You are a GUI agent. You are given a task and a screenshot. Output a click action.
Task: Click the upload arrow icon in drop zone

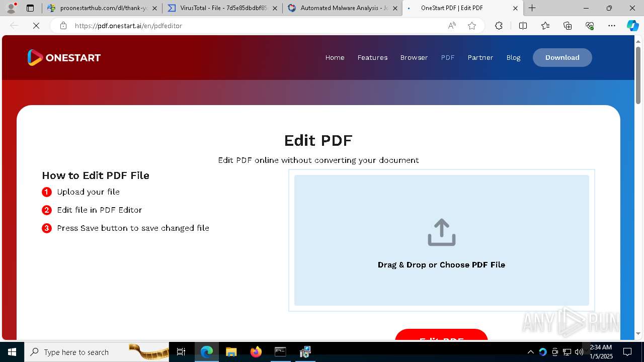pos(441,232)
